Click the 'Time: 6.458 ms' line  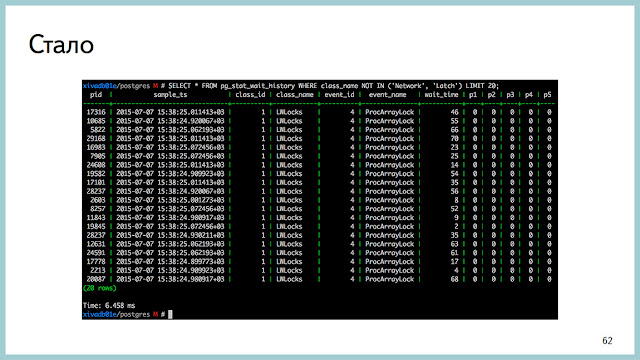[109, 305]
